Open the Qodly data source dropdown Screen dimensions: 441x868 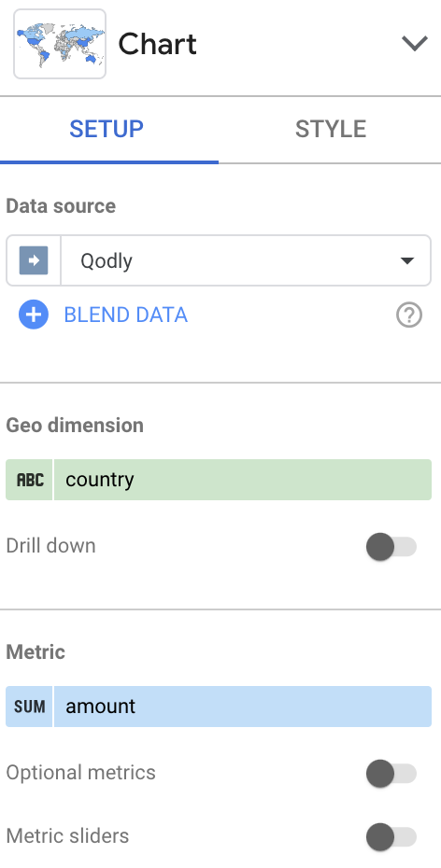coord(219,260)
